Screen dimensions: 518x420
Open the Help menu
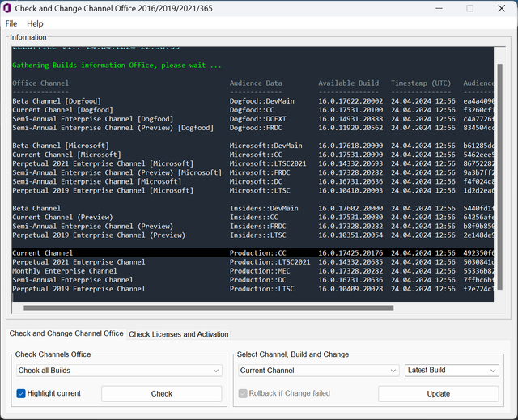35,23
